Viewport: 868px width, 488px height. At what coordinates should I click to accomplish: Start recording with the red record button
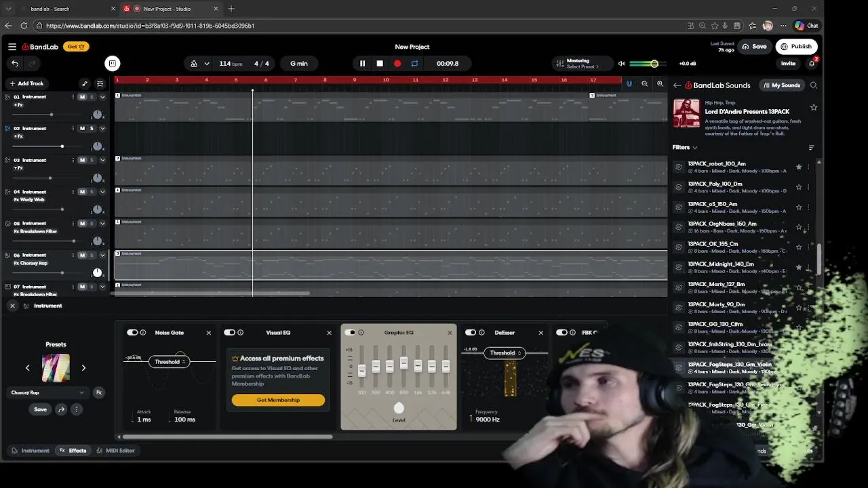point(397,64)
